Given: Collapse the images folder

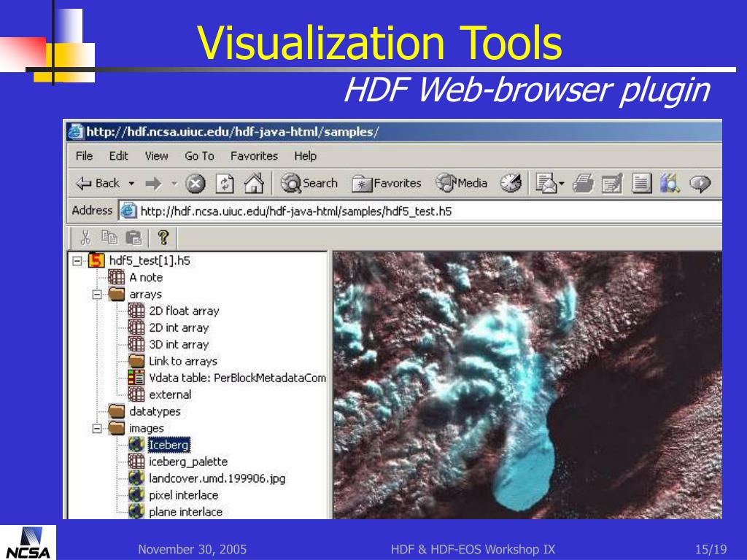Looking at the screenshot, I should tap(97, 428).
